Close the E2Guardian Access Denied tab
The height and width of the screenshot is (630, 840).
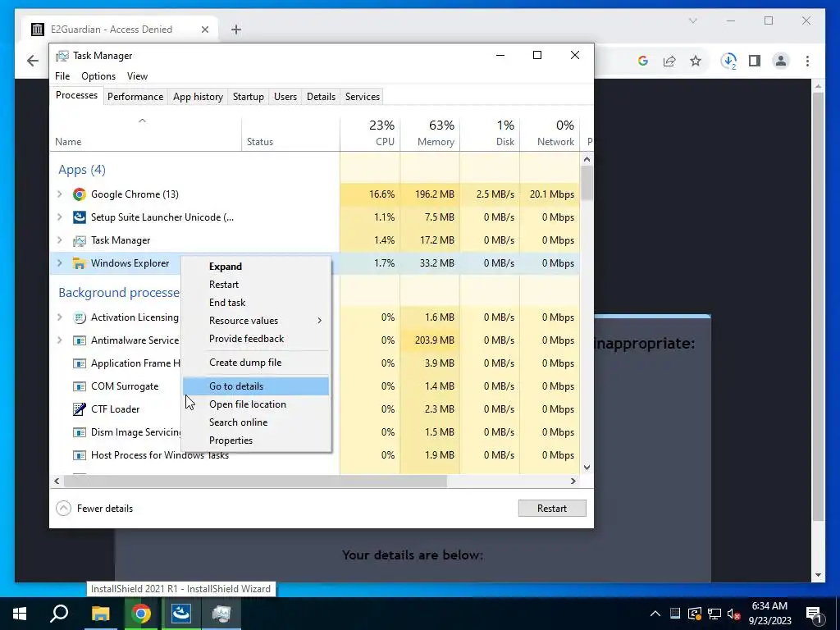tap(204, 30)
